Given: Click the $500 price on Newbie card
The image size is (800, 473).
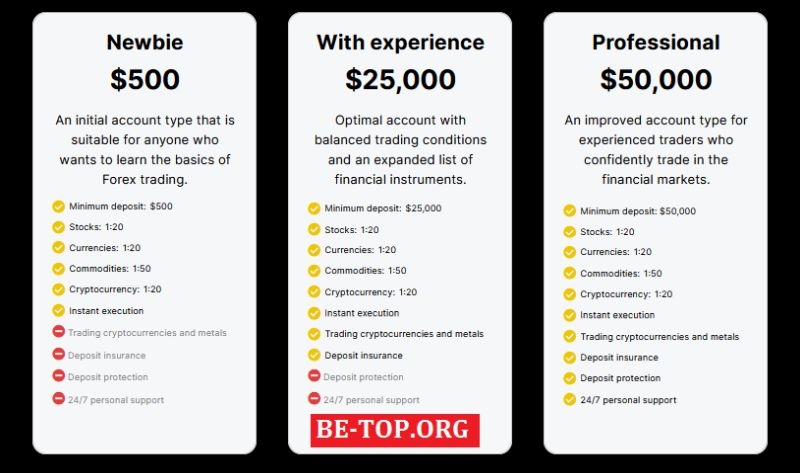Looking at the screenshot, I should (145, 80).
